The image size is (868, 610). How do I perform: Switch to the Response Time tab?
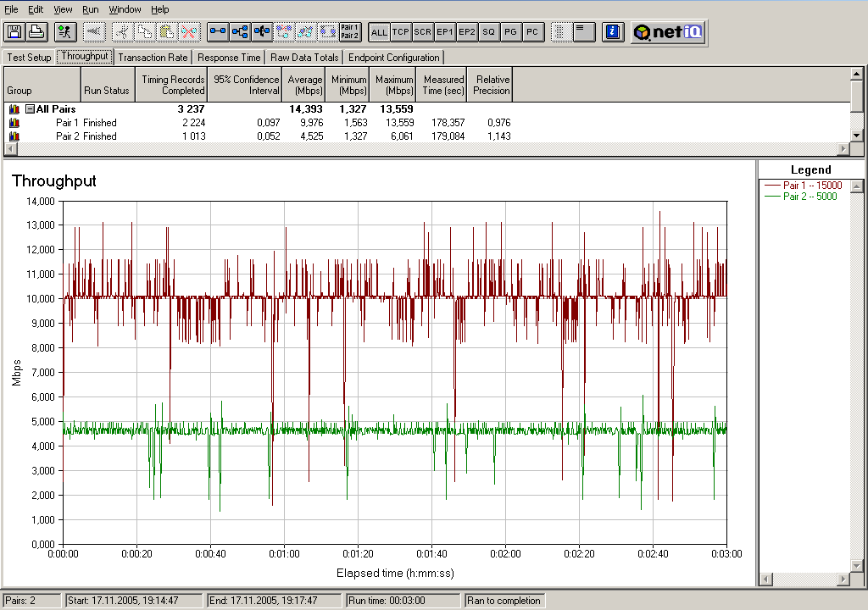229,58
